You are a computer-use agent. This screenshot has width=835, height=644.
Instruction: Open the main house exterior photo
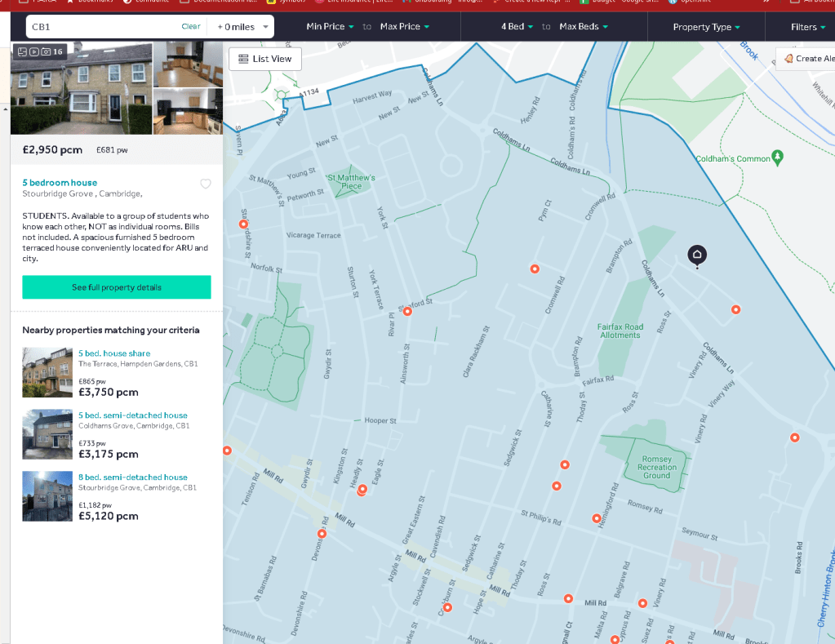[82, 88]
